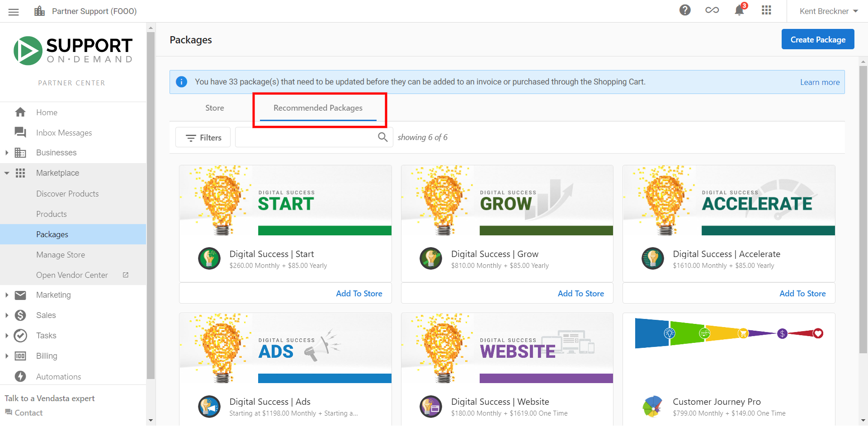The height and width of the screenshot is (426, 868).
Task: Open Manage Store in the sidebar
Action: coord(61,255)
